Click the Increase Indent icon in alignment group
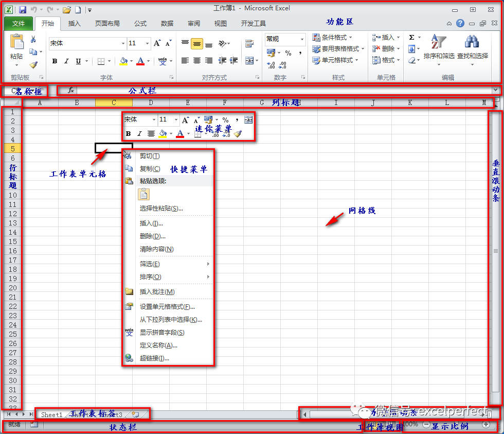This screenshot has height=434, width=504. point(233,60)
